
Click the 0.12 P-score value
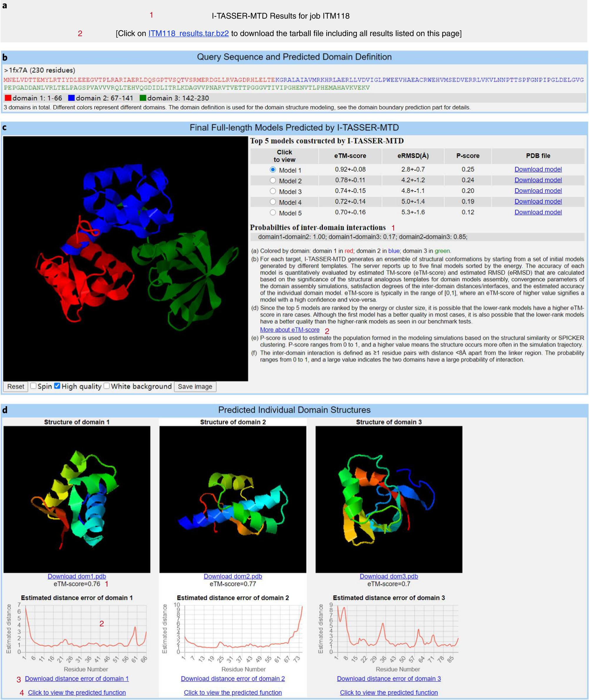point(468,212)
